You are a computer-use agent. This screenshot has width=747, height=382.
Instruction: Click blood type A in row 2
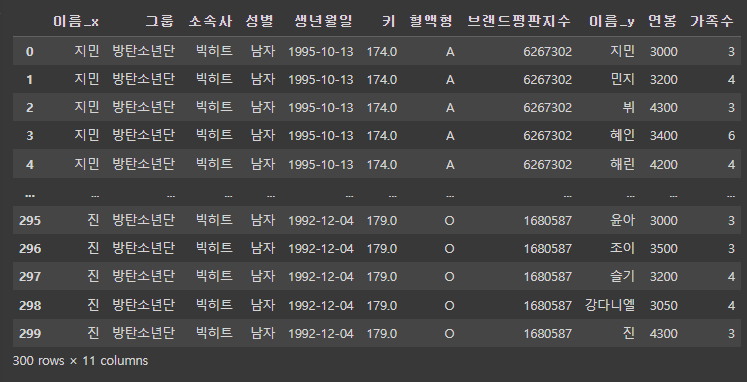450,108
